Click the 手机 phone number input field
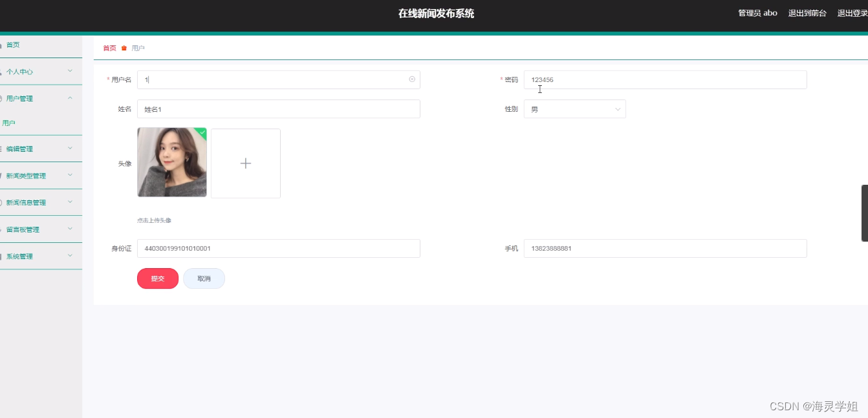This screenshot has width=868, height=418. [664, 248]
